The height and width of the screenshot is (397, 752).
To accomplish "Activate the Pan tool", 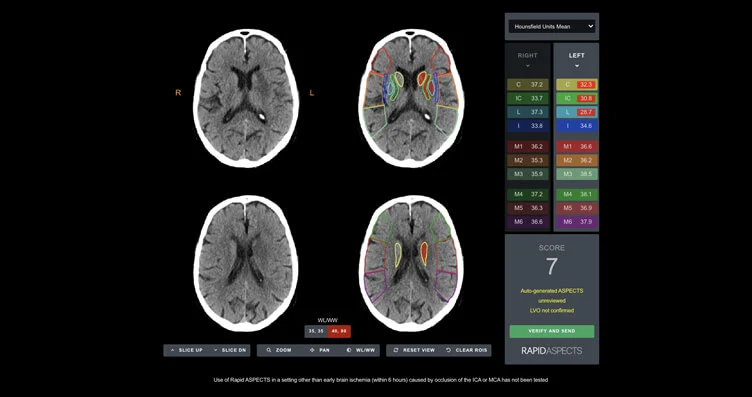I will [318, 350].
